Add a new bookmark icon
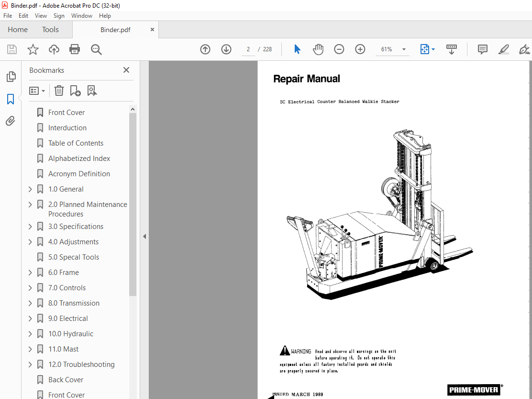The image size is (532, 399). tap(75, 91)
